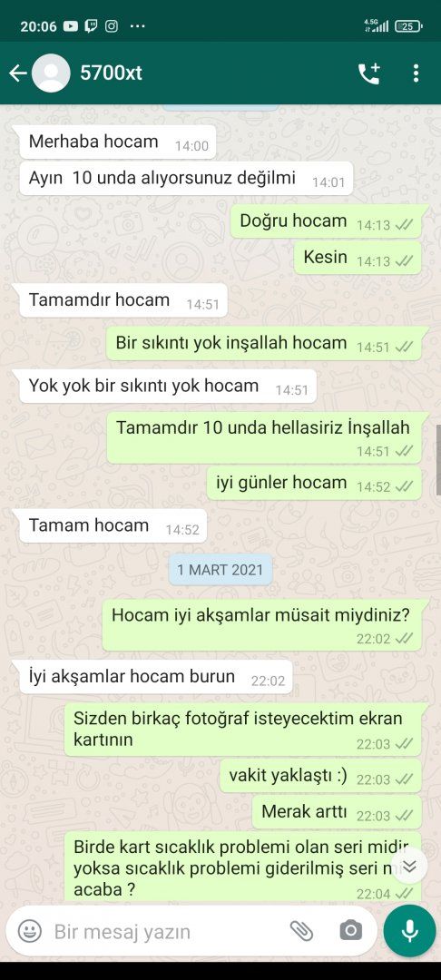Jump to latest messages with double chevron

click(410, 867)
